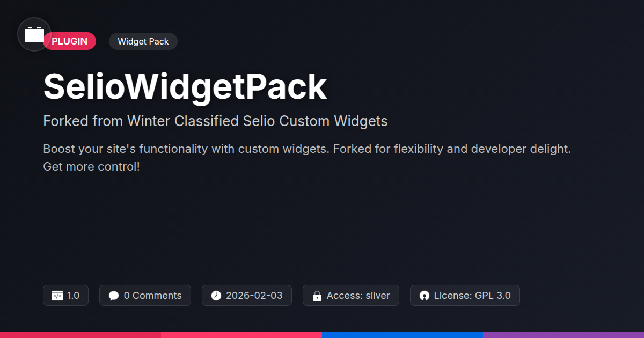Click the blue bottom color stripe
Screen dimensions: 644x338
402,335
